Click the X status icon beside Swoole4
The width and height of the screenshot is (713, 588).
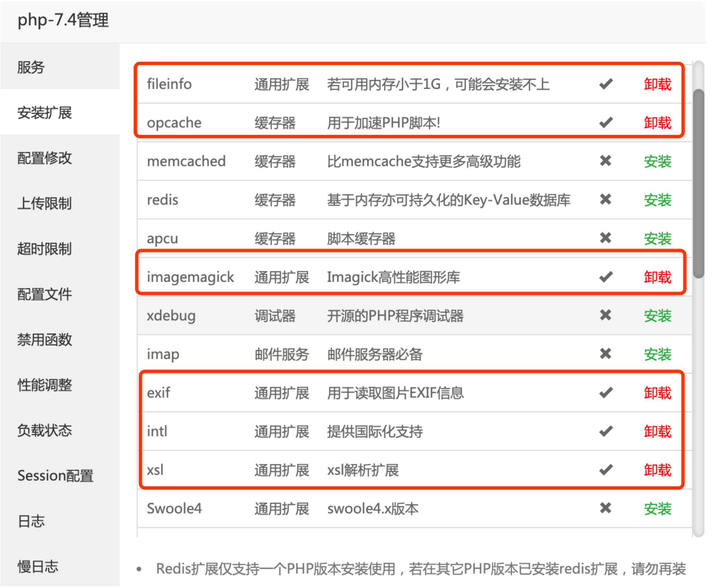(606, 509)
